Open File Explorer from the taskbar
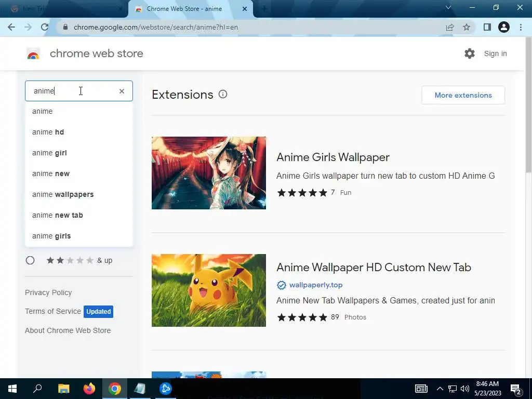This screenshot has height=399, width=532. (63, 389)
